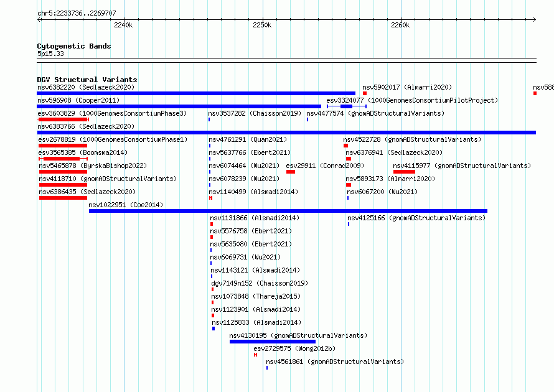The height and width of the screenshot is (392, 554).
Task: Select the nsv6067200 (Wu2021) label
Action: [x=382, y=192]
